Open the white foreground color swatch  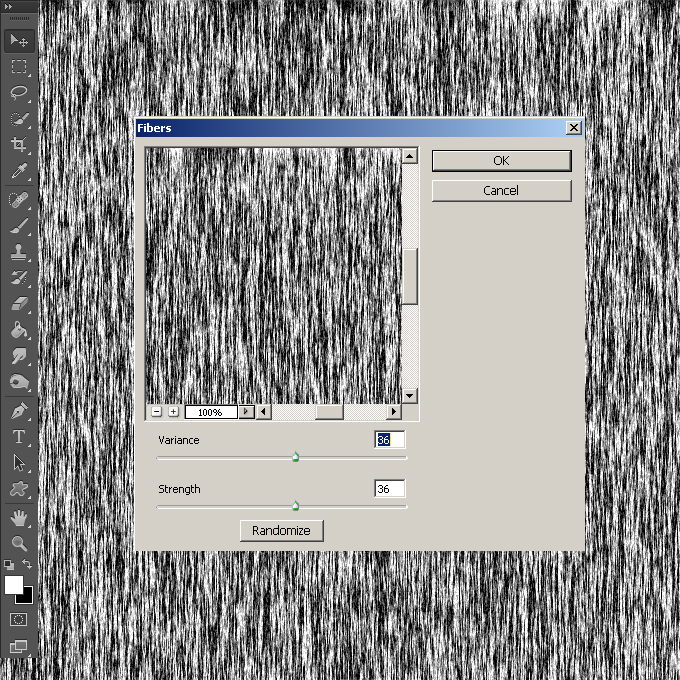(x=13, y=584)
